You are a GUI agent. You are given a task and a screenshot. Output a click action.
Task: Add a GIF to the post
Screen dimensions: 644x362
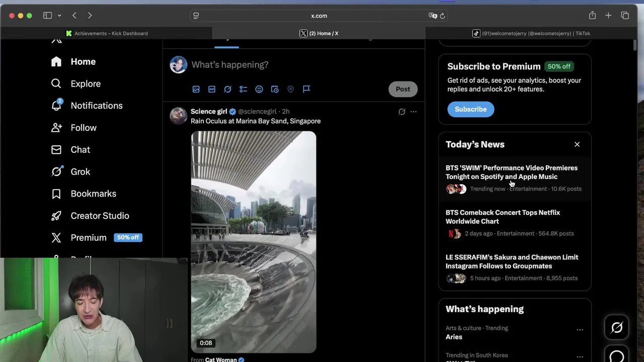[x=212, y=89]
